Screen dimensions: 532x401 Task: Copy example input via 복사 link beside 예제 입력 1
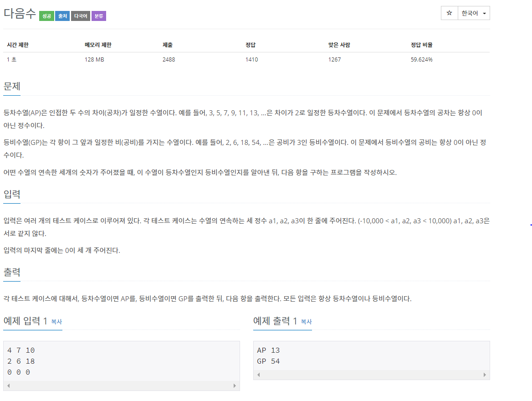coord(56,322)
